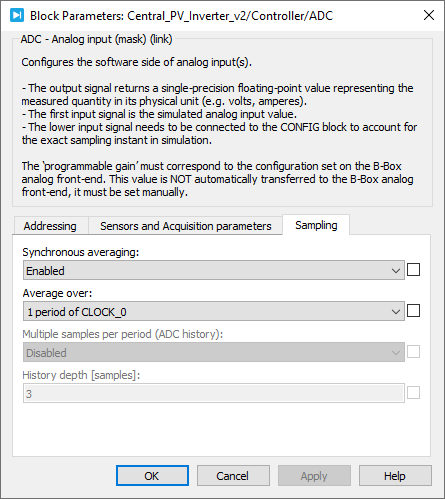Close the Block Parameters dialog
The width and height of the screenshot is (445, 499).
(429, 15)
